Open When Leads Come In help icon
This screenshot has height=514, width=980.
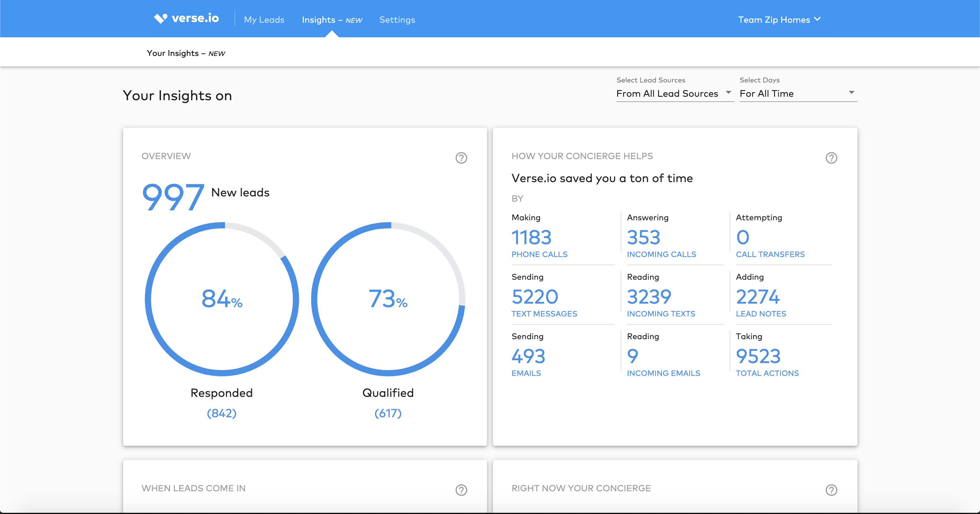pyautogui.click(x=461, y=490)
